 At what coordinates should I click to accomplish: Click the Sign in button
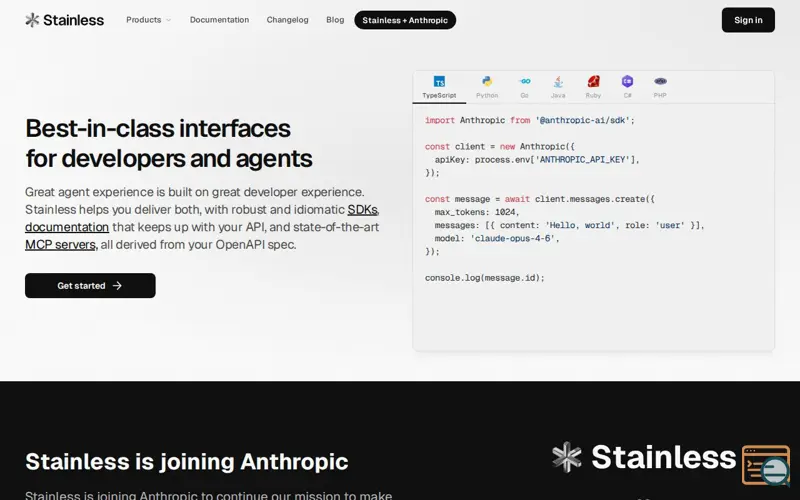click(x=748, y=20)
